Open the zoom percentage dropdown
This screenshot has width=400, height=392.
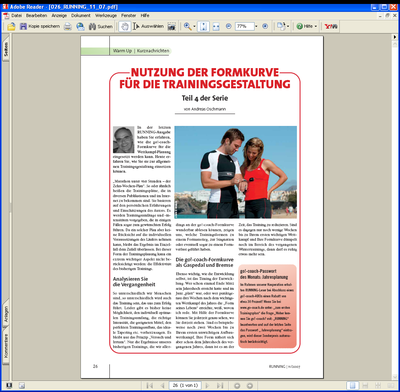pos(256,26)
